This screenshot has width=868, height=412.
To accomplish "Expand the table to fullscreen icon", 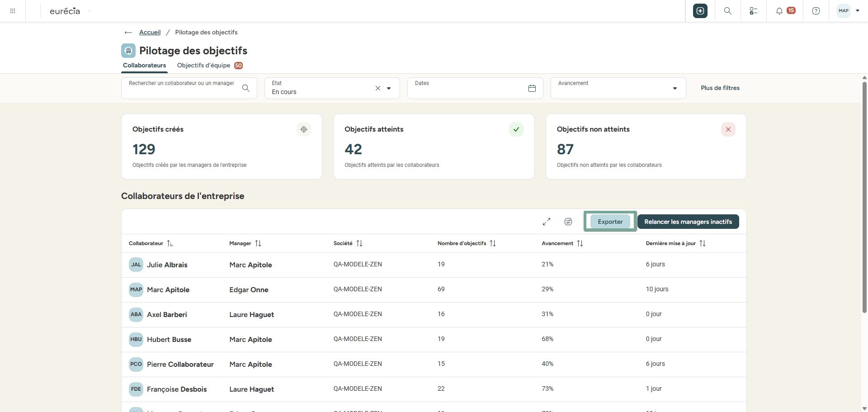I will [x=547, y=222].
